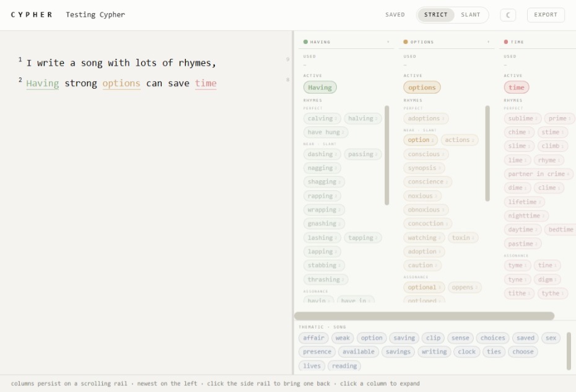Click the thematic panel scrollbar

point(569,351)
